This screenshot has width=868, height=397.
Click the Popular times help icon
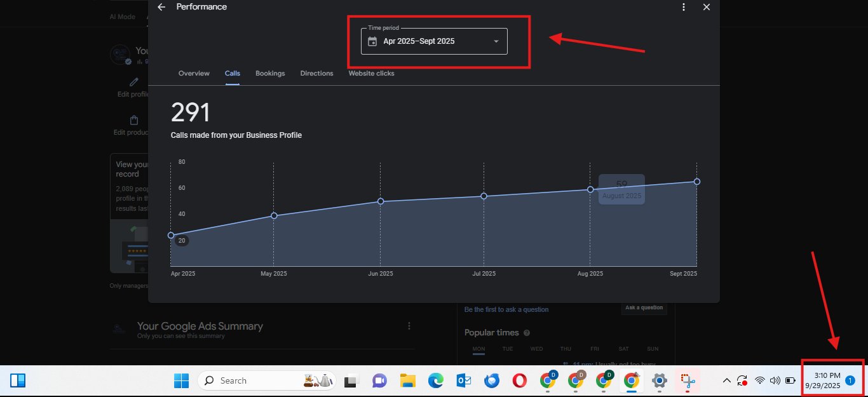(527, 333)
